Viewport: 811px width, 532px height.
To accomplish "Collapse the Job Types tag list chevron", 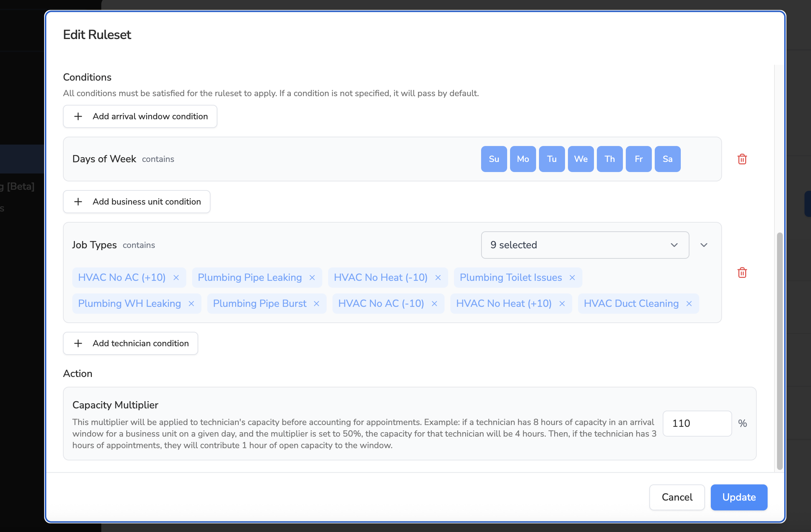I will (704, 245).
